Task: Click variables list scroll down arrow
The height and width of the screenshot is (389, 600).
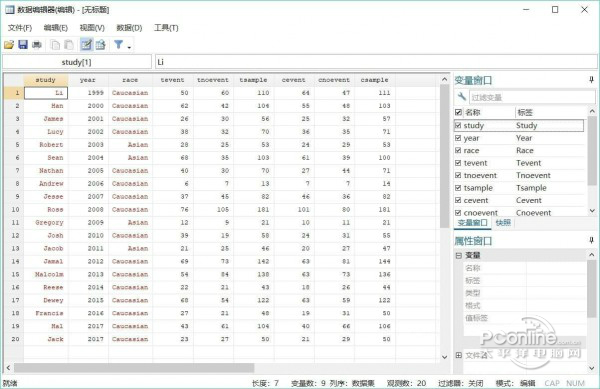Action: pyautogui.click(x=592, y=211)
